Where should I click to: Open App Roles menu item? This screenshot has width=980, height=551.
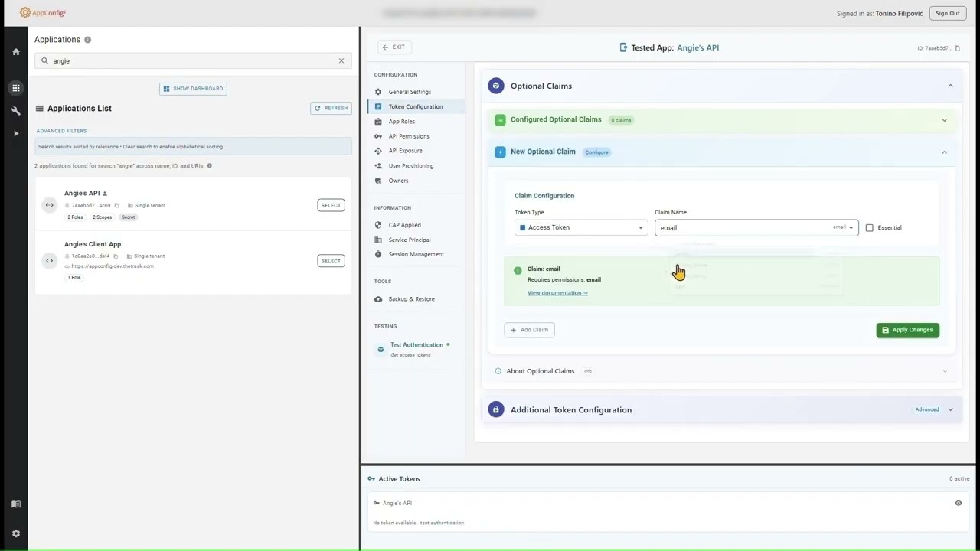point(401,121)
